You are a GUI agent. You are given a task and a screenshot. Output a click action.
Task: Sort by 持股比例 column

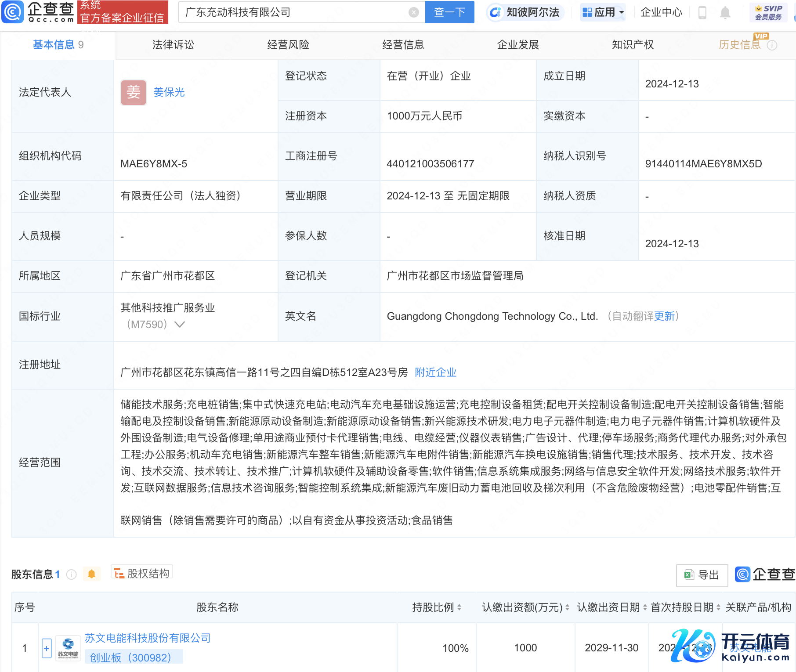[x=459, y=607]
